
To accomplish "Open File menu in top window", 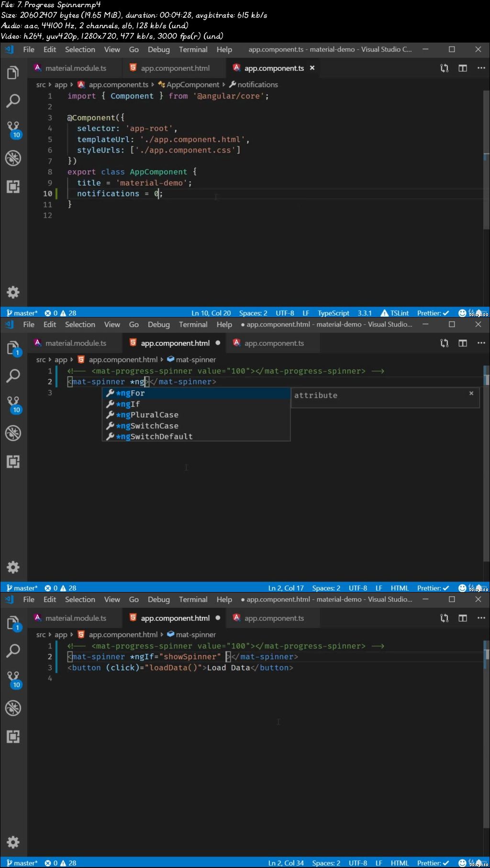I will click(29, 49).
